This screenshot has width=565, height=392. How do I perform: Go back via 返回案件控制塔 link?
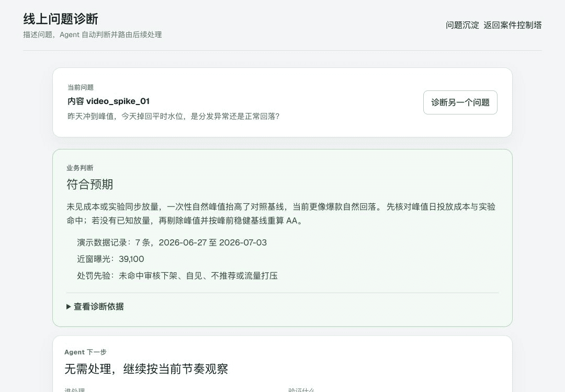512,25
